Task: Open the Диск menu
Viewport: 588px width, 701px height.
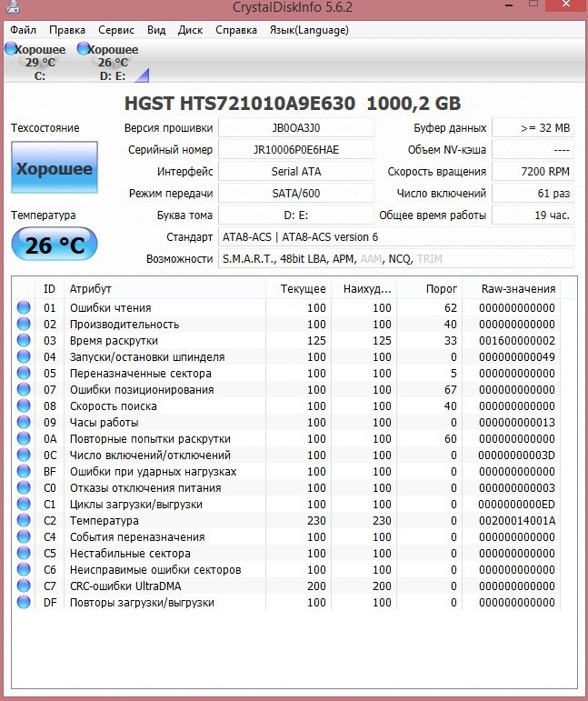Action: pos(190,30)
